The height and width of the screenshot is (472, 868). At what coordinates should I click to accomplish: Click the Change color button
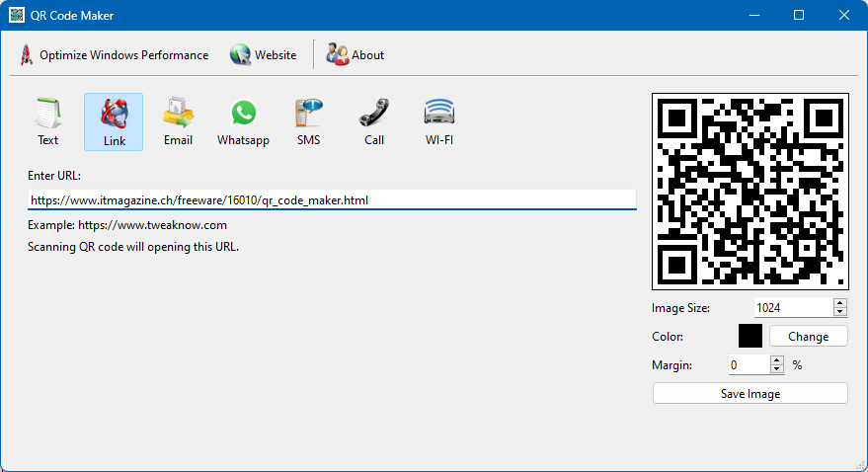click(808, 337)
